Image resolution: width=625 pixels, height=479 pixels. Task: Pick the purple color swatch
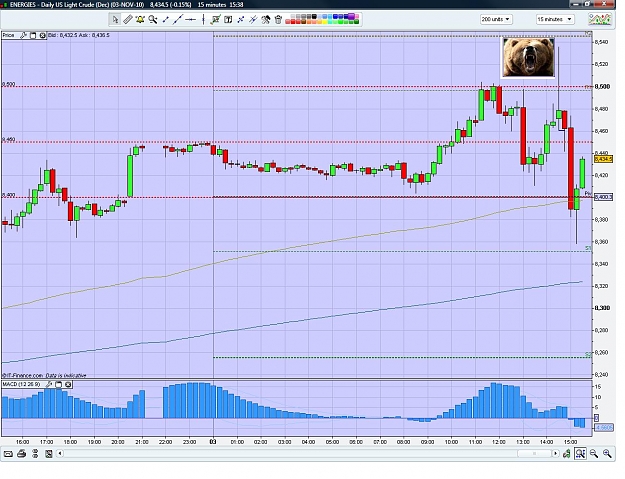[351, 16]
